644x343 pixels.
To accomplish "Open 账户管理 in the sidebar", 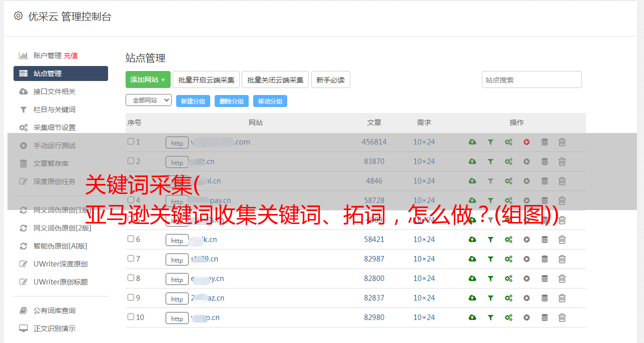I will pyautogui.click(x=47, y=55).
